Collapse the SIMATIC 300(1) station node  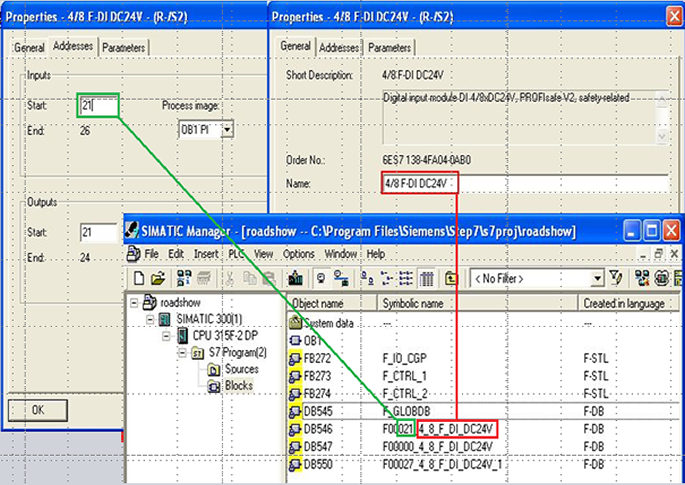tap(150, 319)
